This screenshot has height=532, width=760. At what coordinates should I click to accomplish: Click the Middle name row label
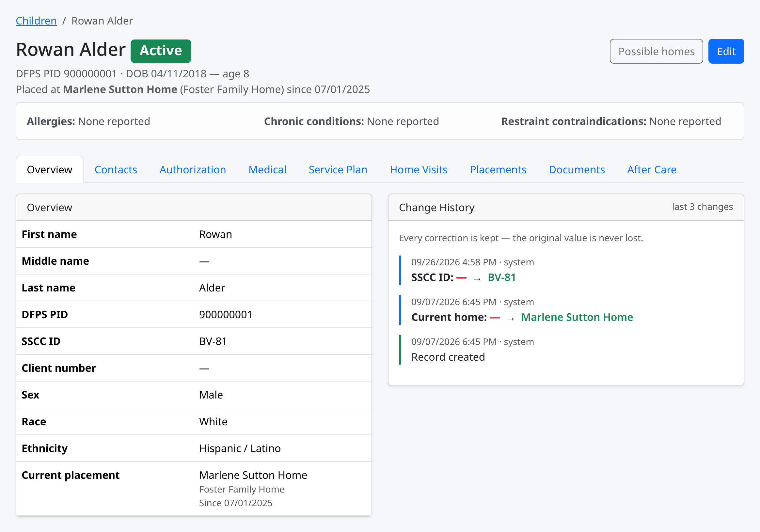click(55, 261)
